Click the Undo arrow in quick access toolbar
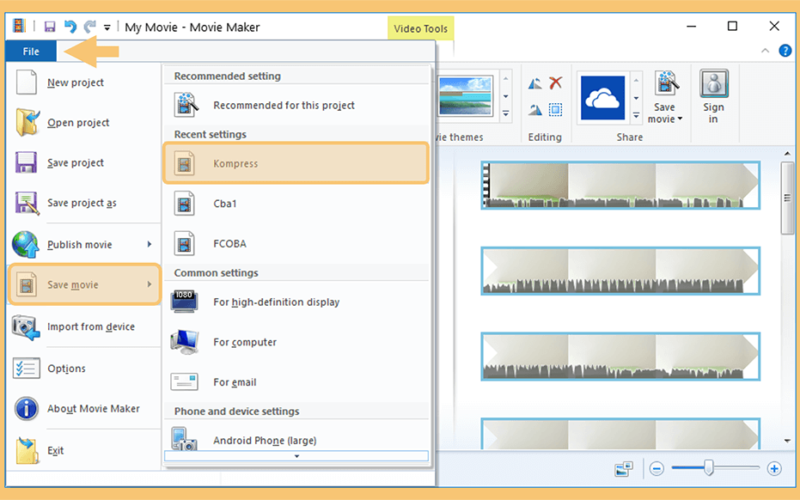 point(70,27)
